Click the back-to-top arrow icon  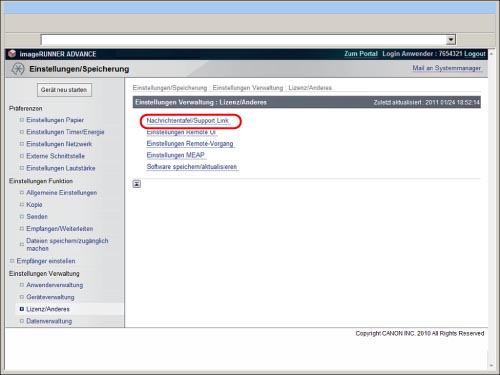(137, 184)
